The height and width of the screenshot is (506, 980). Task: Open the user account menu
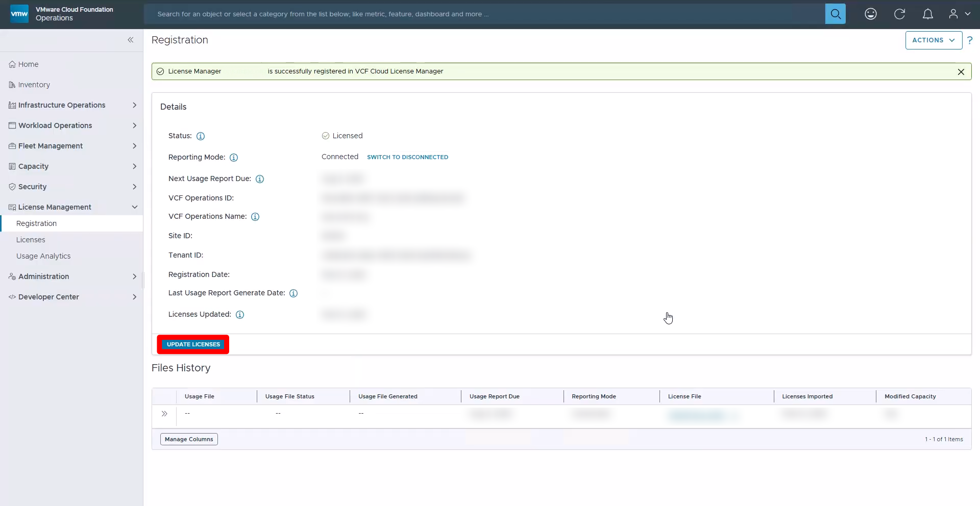[x=960, y=14]
